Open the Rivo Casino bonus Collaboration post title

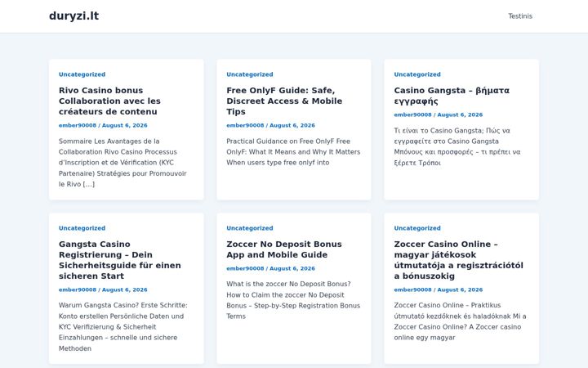[109, 101]
